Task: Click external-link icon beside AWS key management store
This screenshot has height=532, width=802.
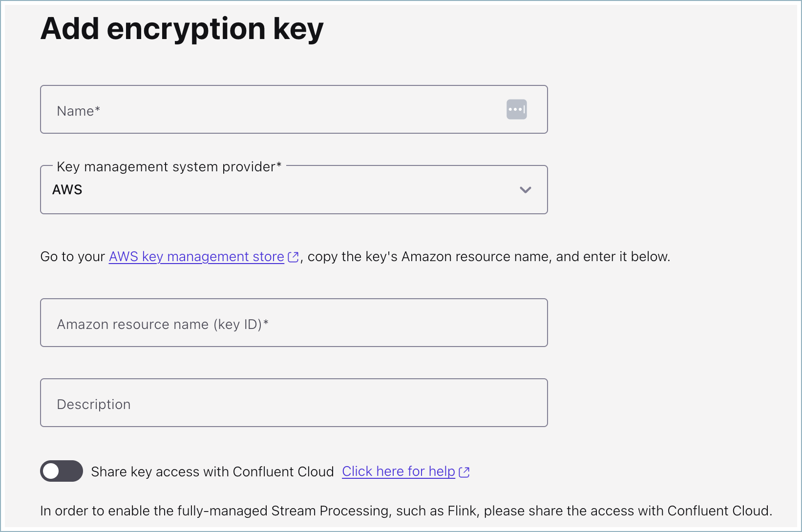Action: [293, 257]
